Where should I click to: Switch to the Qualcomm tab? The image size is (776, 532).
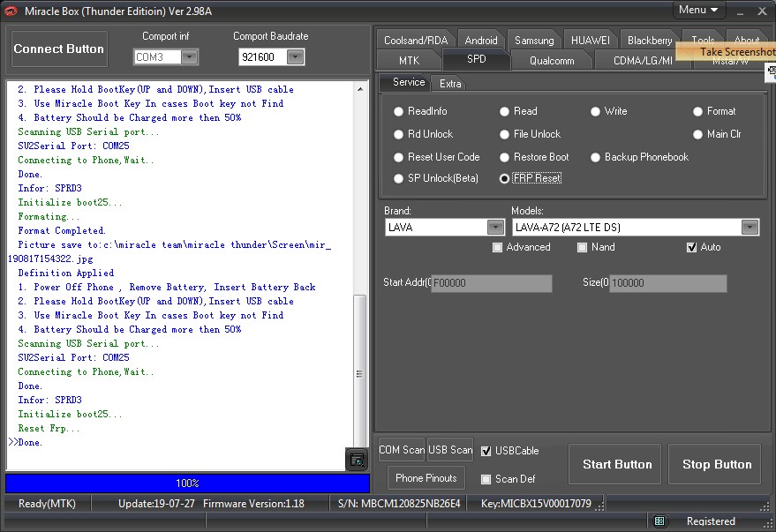552,61
